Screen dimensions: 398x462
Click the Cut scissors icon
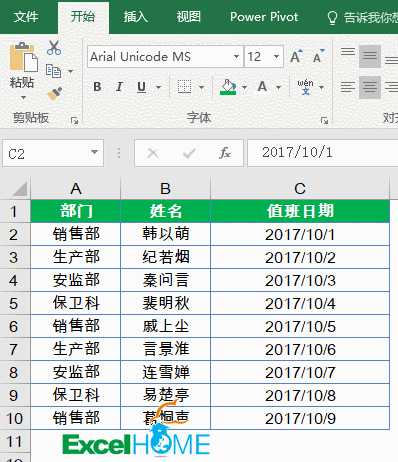click(54, 48)
